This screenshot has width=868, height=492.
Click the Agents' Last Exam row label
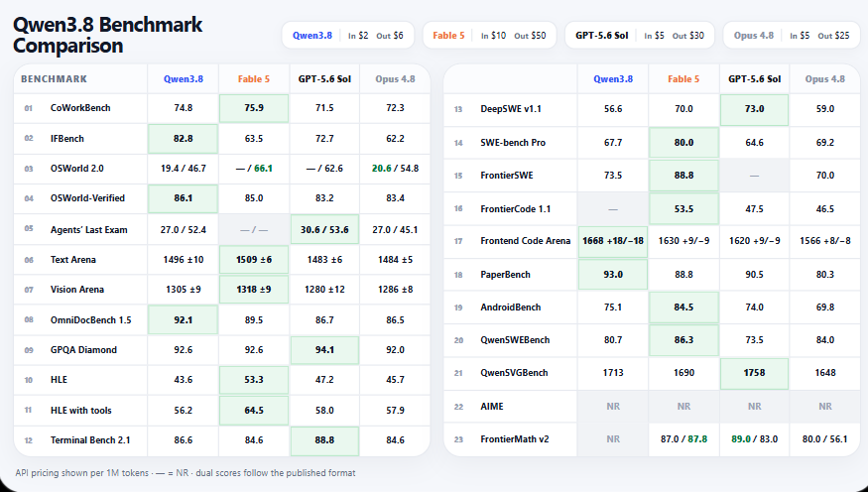[88, 230]
